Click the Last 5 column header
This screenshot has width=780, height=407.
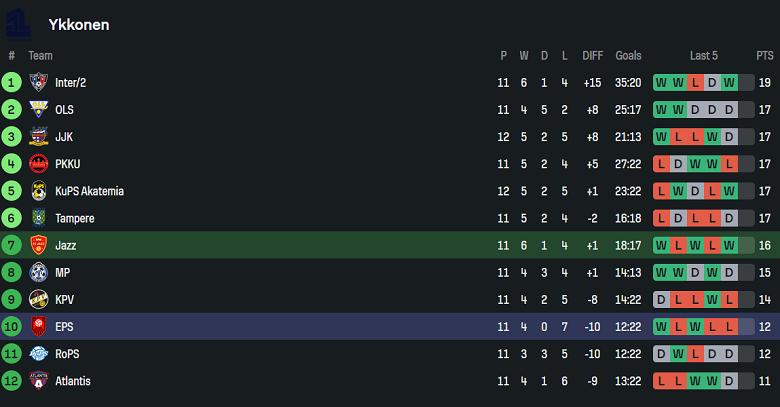pos(704,56)
